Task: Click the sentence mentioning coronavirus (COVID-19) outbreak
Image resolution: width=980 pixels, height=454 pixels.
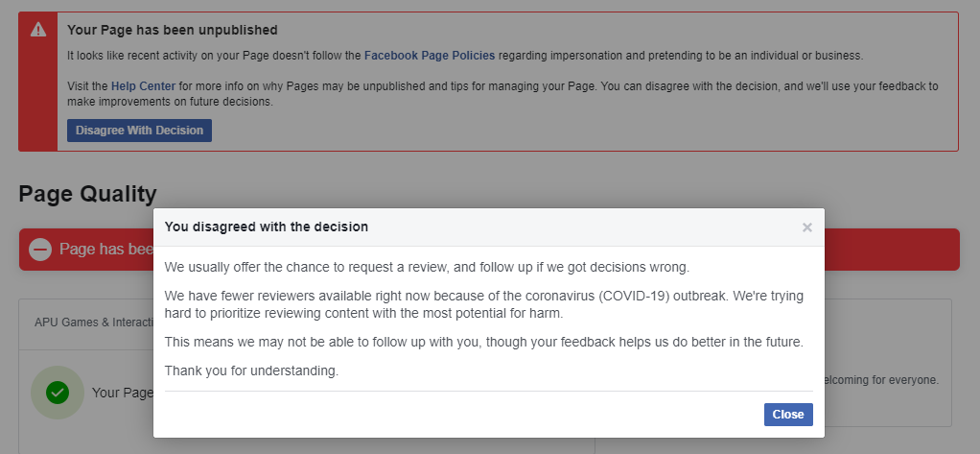Action: [x=483, y=304]
